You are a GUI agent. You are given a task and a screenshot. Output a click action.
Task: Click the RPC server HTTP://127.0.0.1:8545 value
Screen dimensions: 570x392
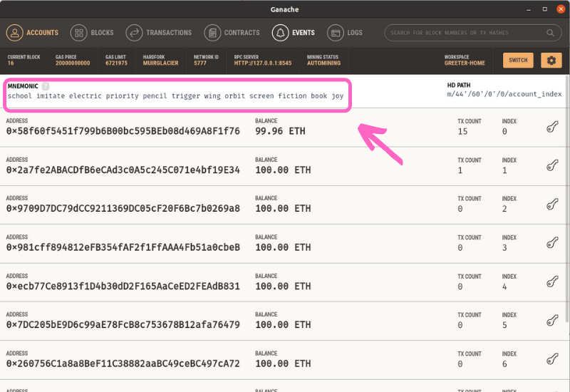263,63
